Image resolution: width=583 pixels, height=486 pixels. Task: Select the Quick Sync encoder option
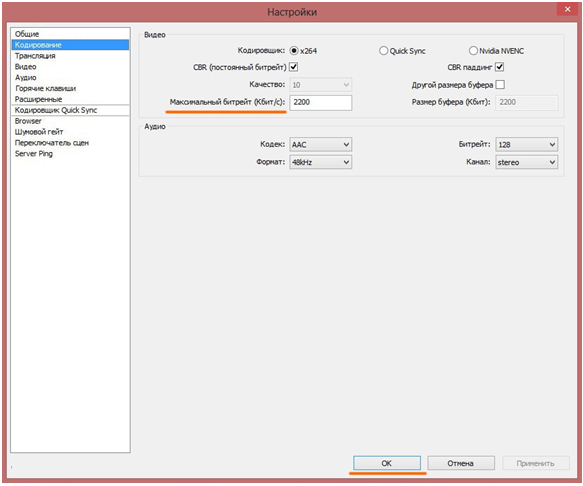pos(383,51)
